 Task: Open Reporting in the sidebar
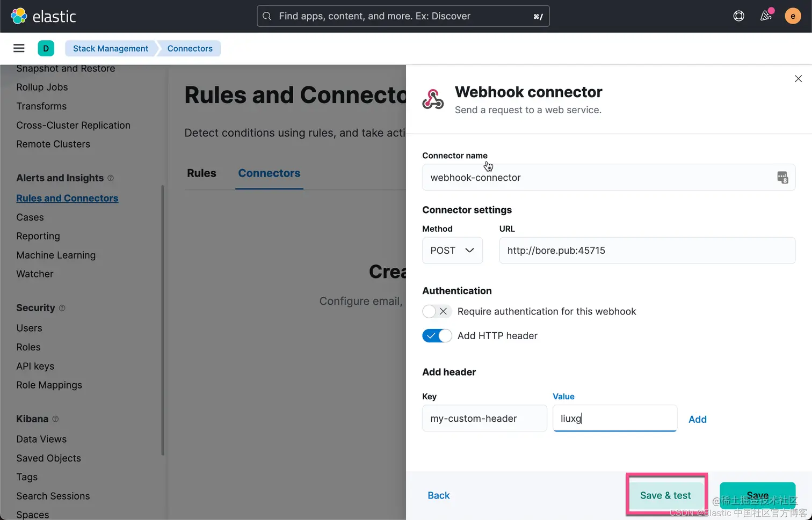[x=38, y=236]
